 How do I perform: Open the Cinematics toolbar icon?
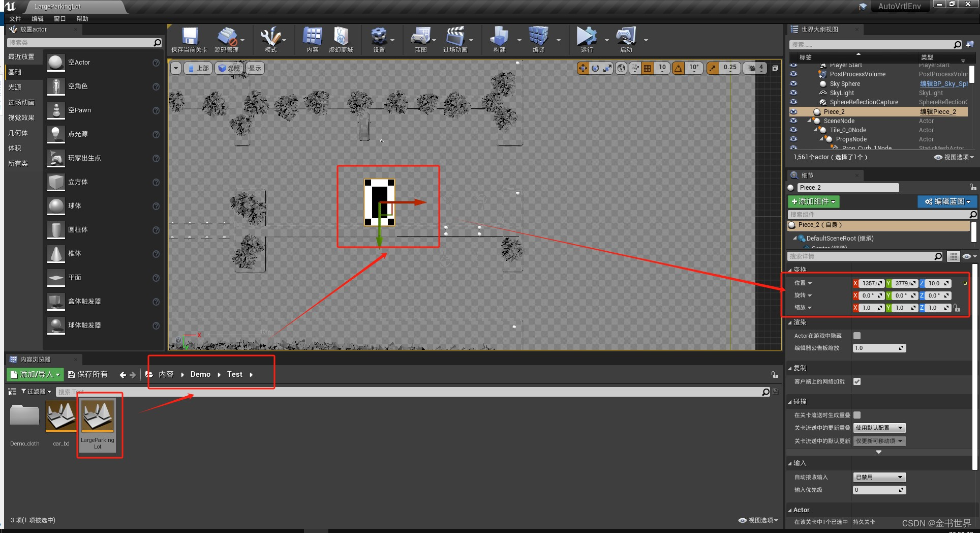[x=455, y=37]
